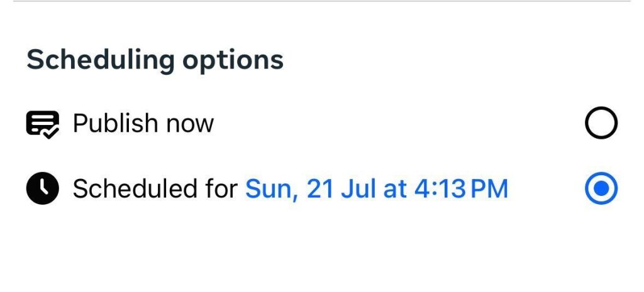Click the Scheduled for label text
The height and width of the screenshot is (292, 644).
155,188
